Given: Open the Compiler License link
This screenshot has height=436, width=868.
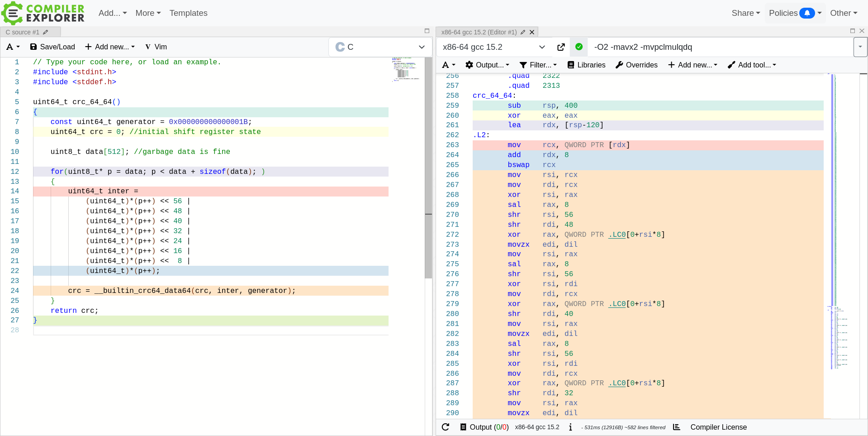Looking at the screenshot, I should [718, 427].
